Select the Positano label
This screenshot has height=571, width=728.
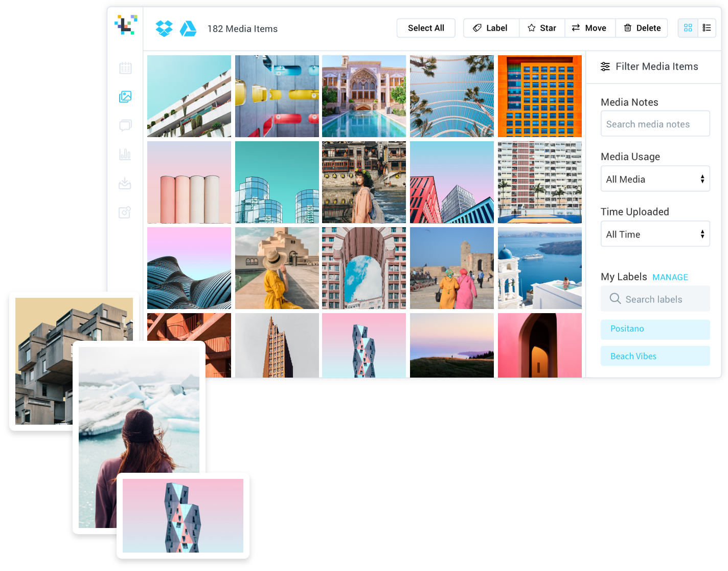[x=655, y=329]
